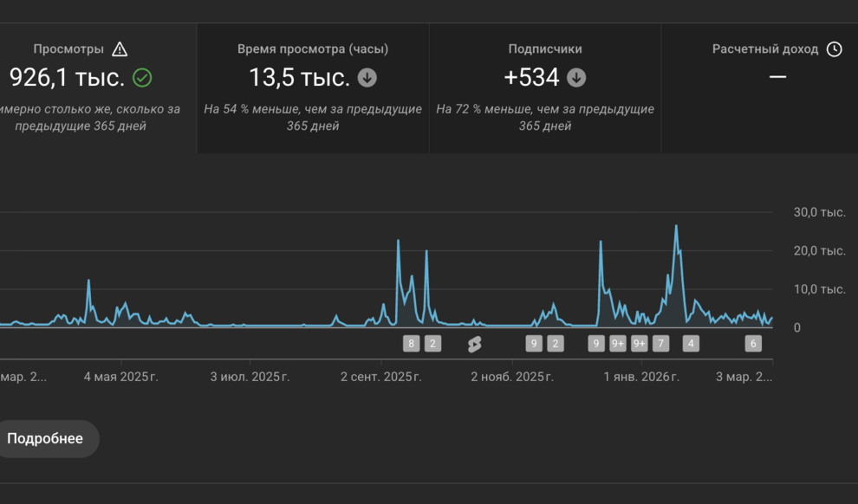Switch to the Подписчики tab
Viewport: 858px width, 504px height.
pos(545,88)
